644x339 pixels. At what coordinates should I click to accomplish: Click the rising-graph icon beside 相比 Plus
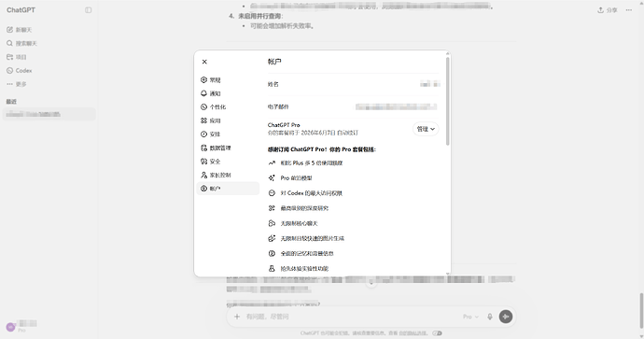(272, 162)
